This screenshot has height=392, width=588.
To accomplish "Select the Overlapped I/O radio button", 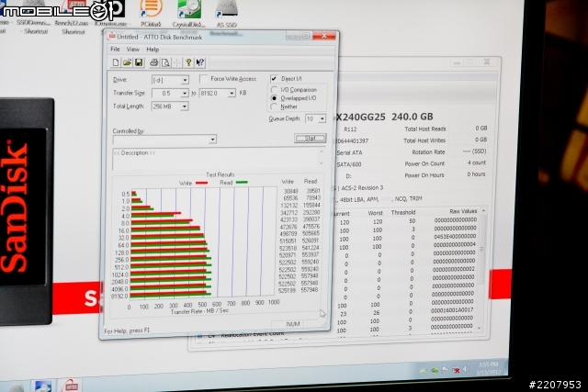I will tap(274, 98).
